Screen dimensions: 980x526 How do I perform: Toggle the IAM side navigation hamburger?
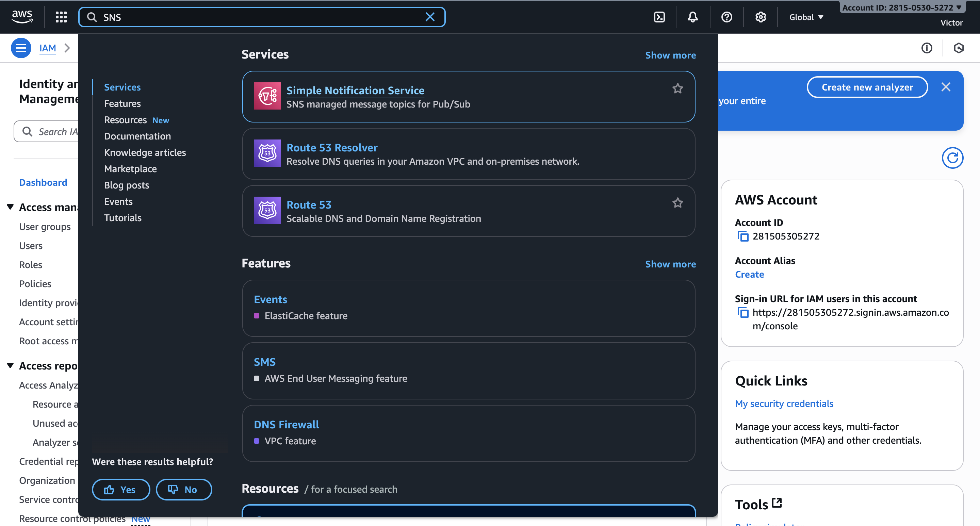21,48
